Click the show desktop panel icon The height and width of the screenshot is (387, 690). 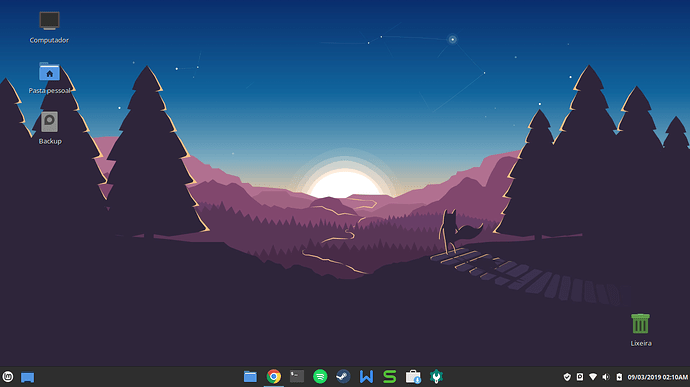click(x=27, y=377)
